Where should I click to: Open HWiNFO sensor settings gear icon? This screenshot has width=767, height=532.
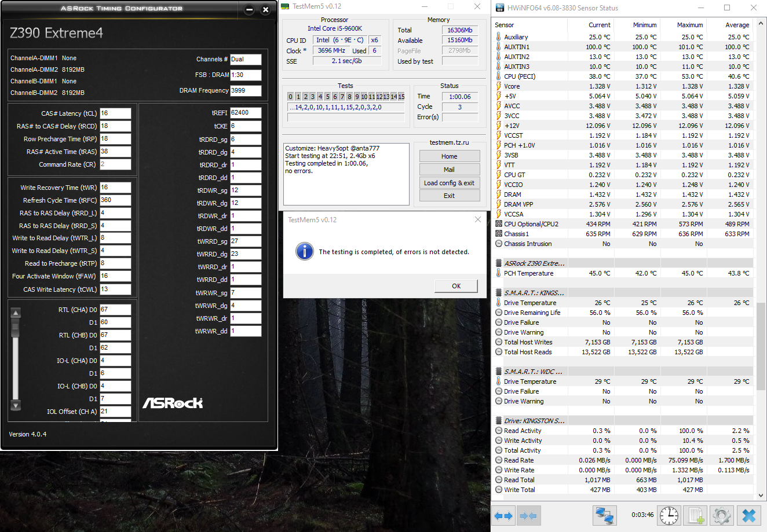[721, 515]
